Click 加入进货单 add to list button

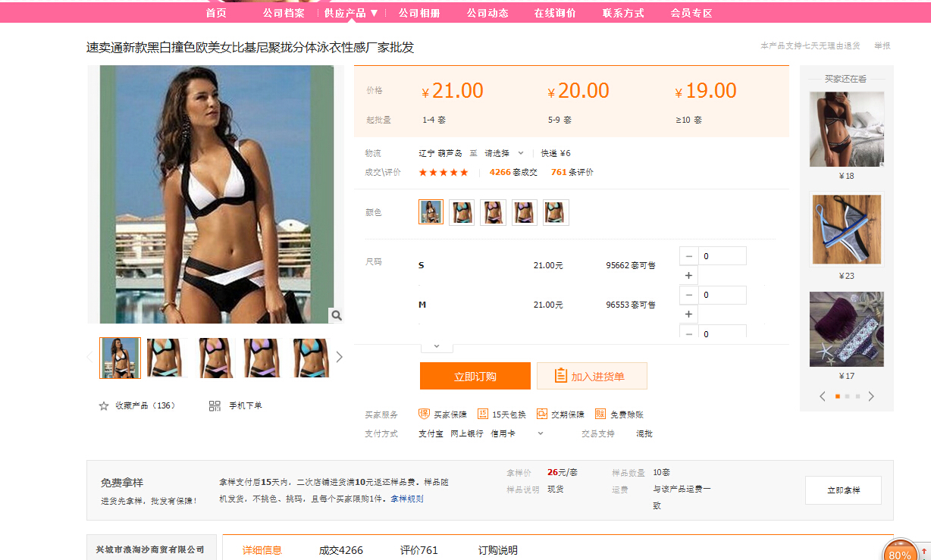(591, 376)
